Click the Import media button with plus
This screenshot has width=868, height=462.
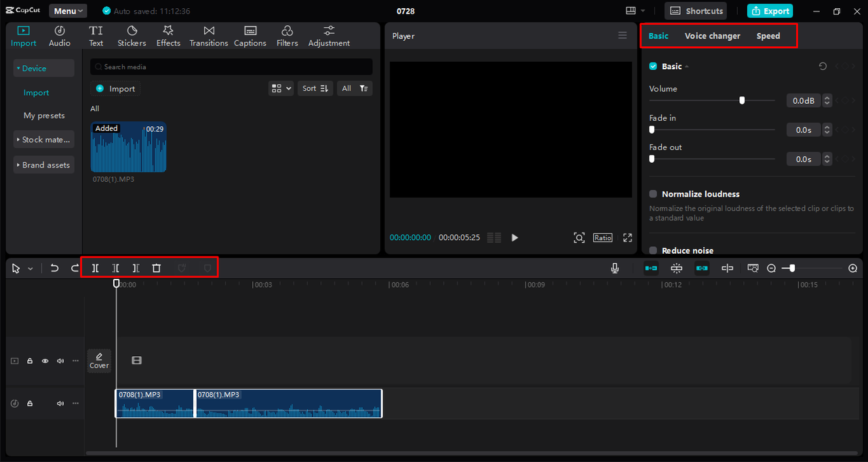pyautogui.click(x=115, y=88)
